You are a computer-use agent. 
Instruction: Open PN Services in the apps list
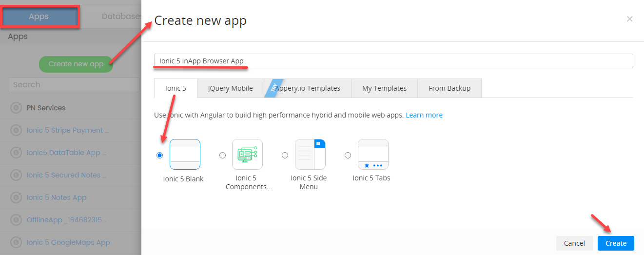pos(46,108)
